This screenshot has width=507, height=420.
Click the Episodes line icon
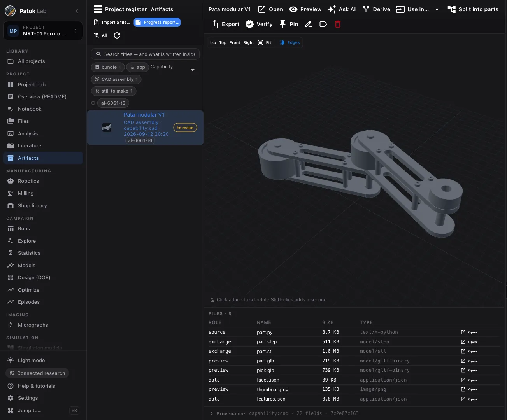11,302
